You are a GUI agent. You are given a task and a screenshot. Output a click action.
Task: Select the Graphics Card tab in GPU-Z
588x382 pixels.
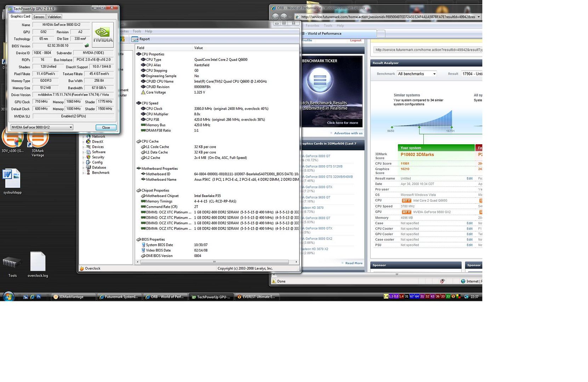20,16
